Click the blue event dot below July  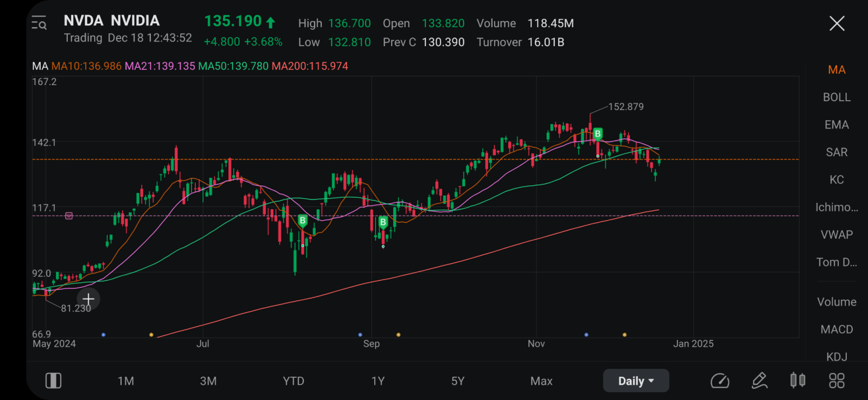(x=104, y=335)
